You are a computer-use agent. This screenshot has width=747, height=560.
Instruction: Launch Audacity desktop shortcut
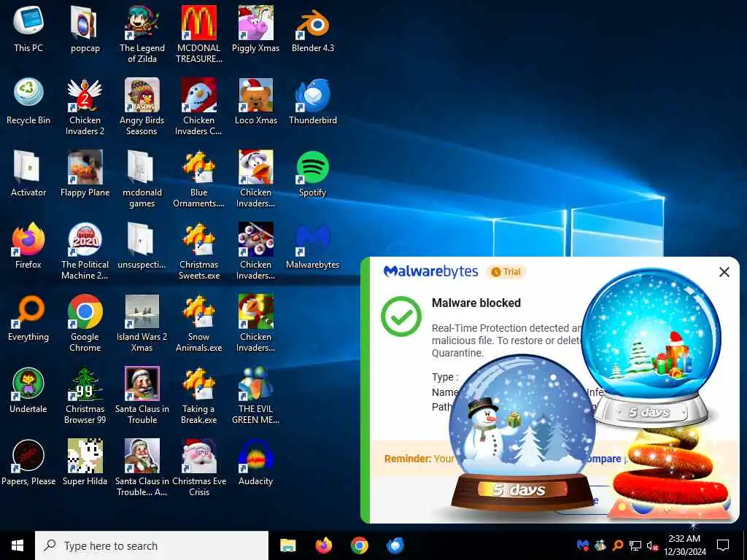[256, 462]
